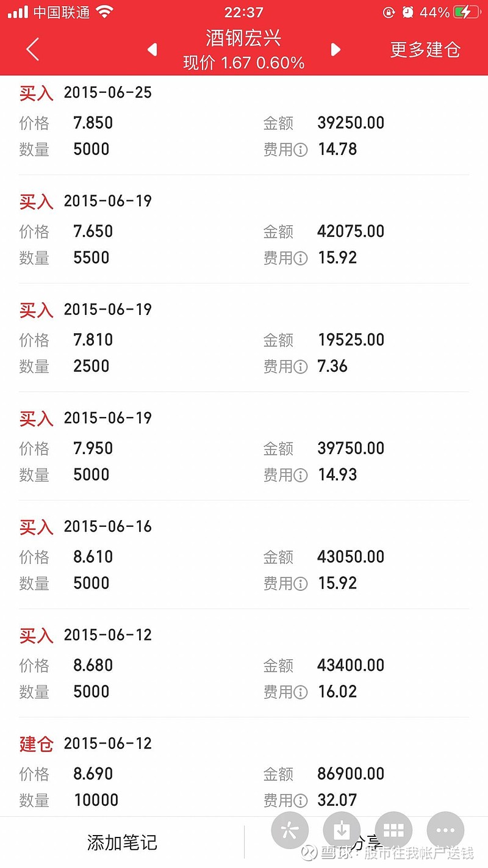The width and height of the screenshot is (488, 868).
Task: Tap the pinwheel icon in floating bar
Action: pos(290,830)
